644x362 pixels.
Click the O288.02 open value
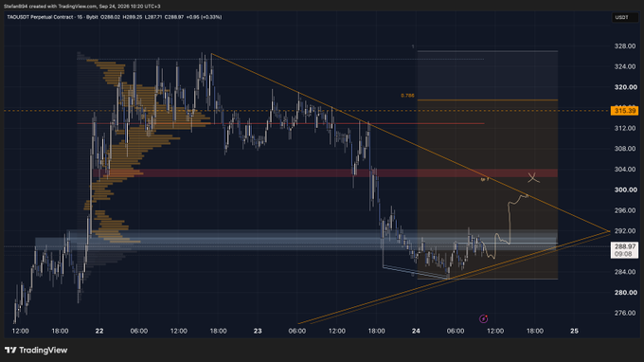tap(111, 17)
